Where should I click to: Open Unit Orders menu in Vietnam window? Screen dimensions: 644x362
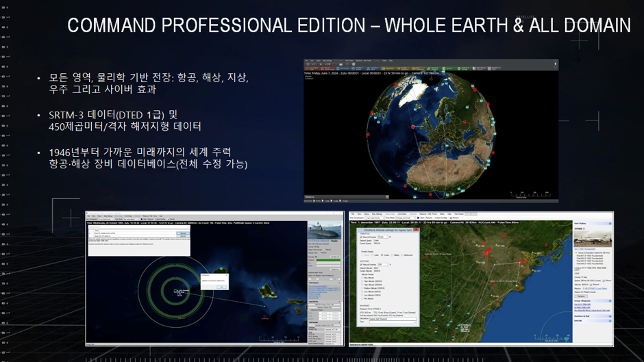pyautogui.click(x=401, y=214)
